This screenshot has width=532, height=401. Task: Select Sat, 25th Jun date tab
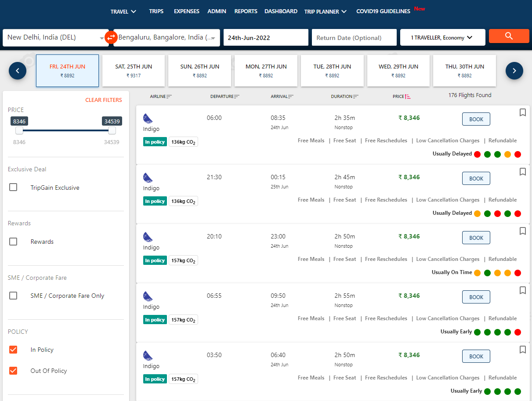pos(134,71)
